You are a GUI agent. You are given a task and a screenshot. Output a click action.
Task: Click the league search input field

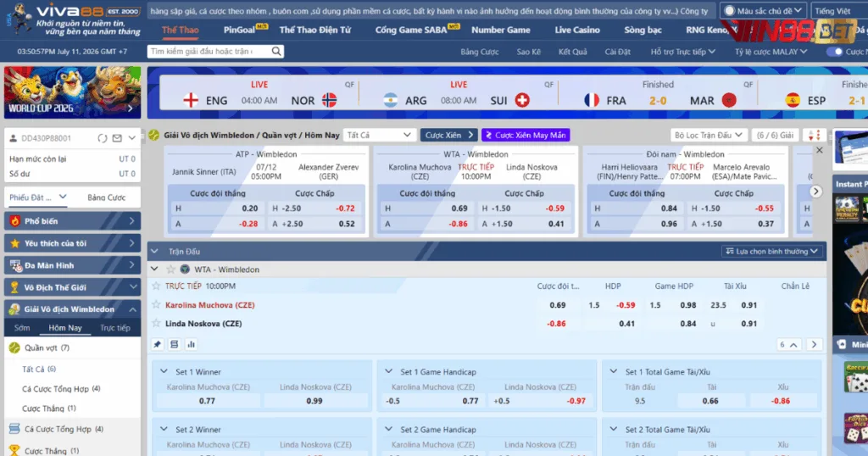pos(210,52)
